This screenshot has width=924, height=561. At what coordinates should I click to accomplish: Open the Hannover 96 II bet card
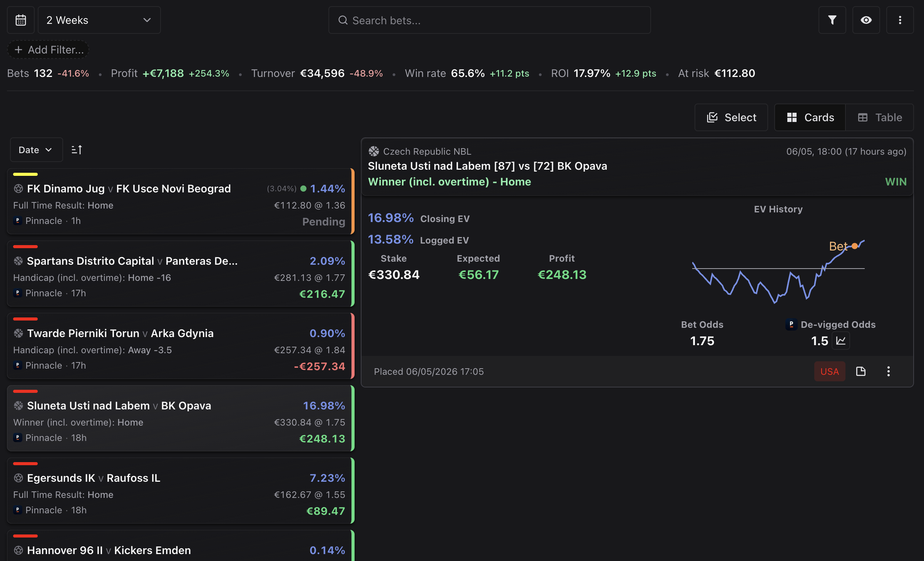pyautogui.click(x=180, y=546)
